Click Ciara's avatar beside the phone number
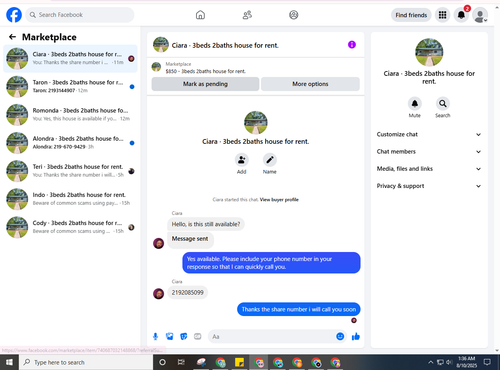This screenshot has width=500, height=370. point(158,294)
